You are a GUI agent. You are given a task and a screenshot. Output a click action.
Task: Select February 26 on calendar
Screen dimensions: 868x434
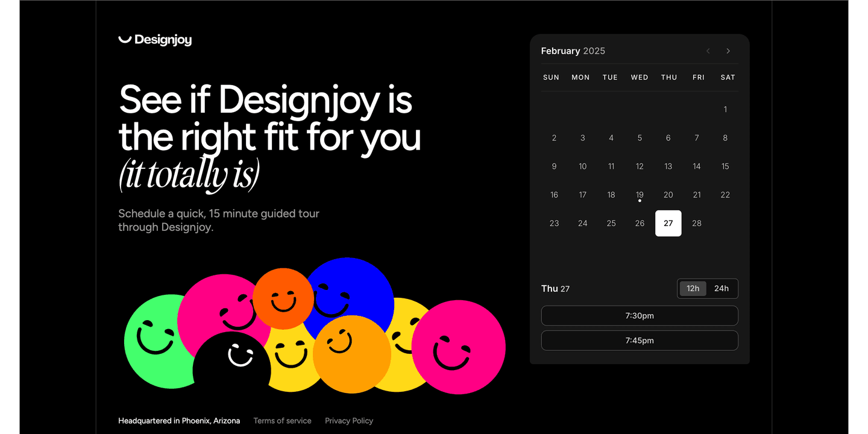[x=640, y=224]
